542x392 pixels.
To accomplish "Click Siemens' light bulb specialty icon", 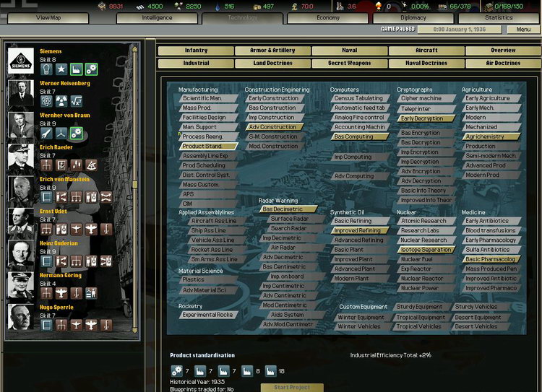I will [46, 69].
